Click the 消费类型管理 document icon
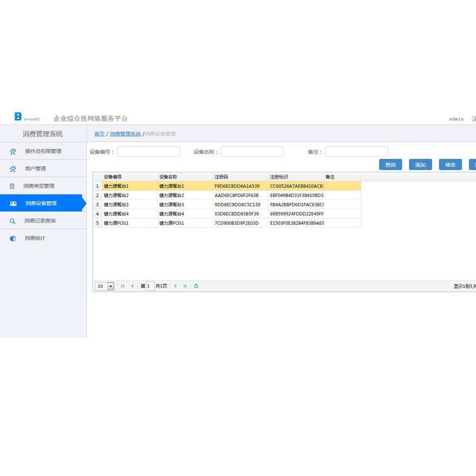The height and width of the screenshot is (476, 476). (x=12, y=186)
